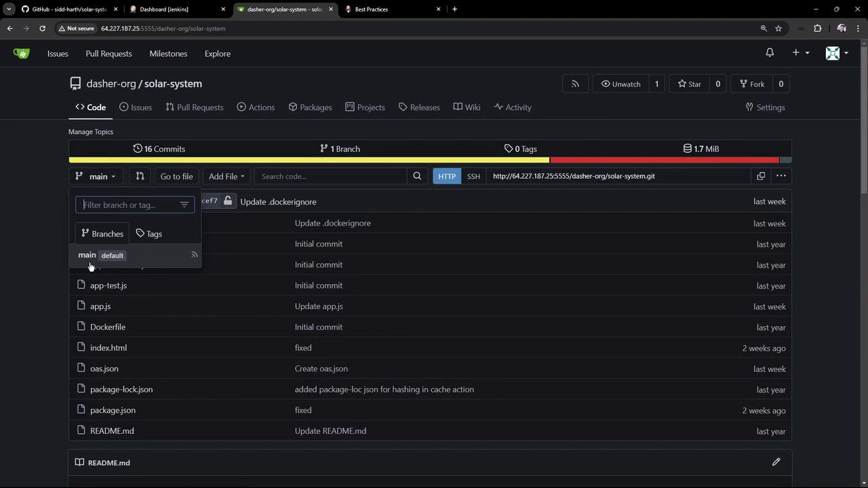
Task: Click the file icon beside Dockerfile
Action: point(81,327)
